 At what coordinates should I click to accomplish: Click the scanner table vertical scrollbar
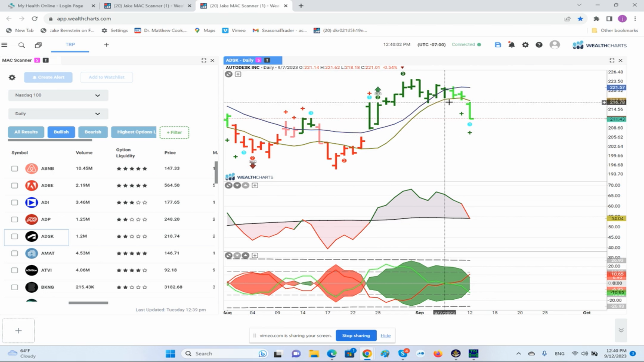216,172
